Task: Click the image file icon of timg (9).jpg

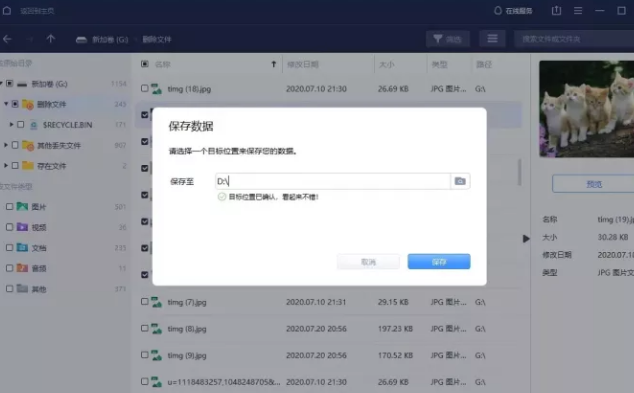Action: [156, 355]
